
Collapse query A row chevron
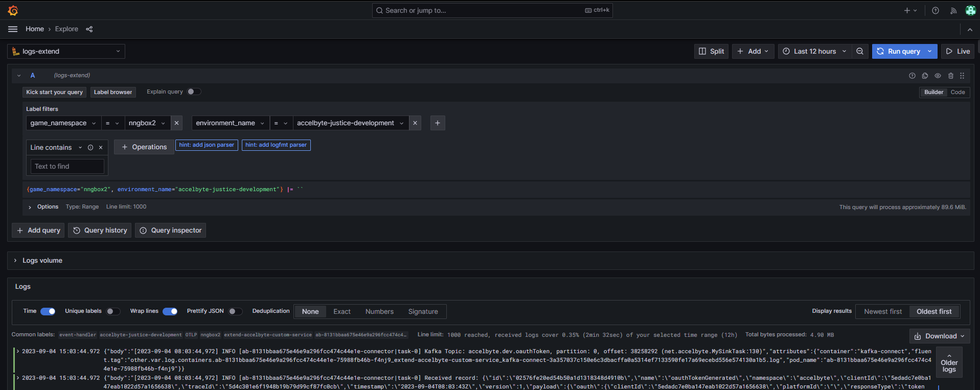point(19,76)
